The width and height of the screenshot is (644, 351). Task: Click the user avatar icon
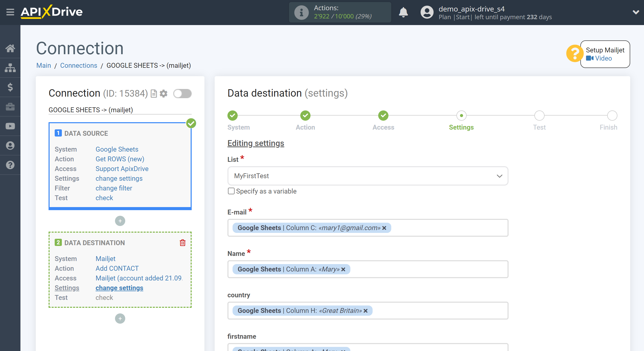coord(427,12)
